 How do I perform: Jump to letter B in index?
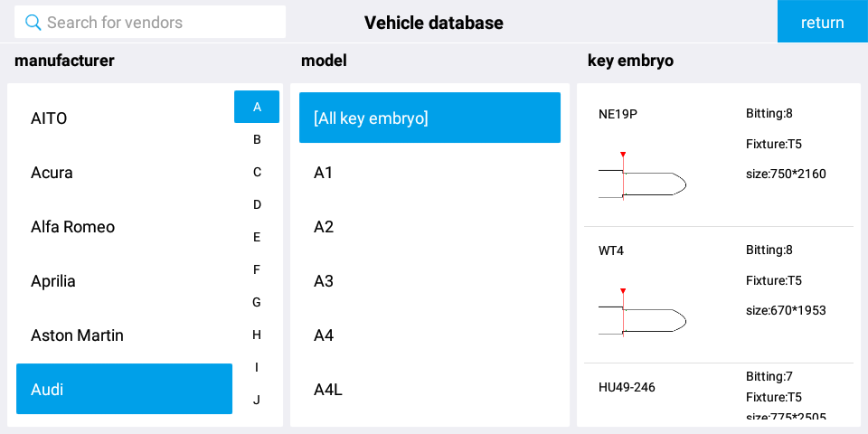257,139
